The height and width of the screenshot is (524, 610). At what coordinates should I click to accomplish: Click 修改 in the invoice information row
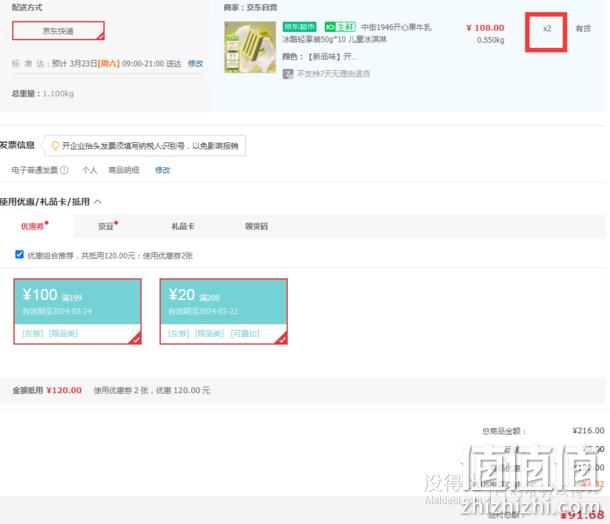(163, 170)
